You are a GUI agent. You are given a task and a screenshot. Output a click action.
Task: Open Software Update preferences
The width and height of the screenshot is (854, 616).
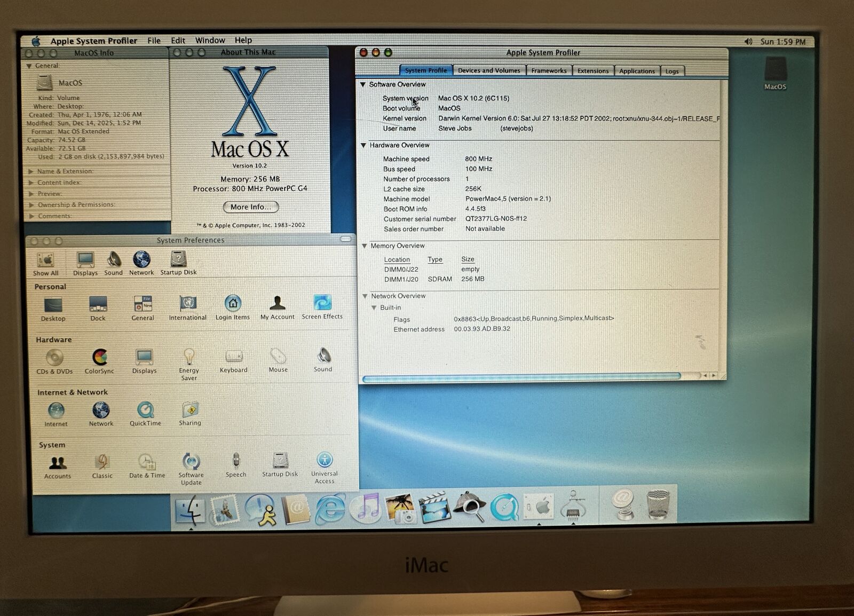191,462
